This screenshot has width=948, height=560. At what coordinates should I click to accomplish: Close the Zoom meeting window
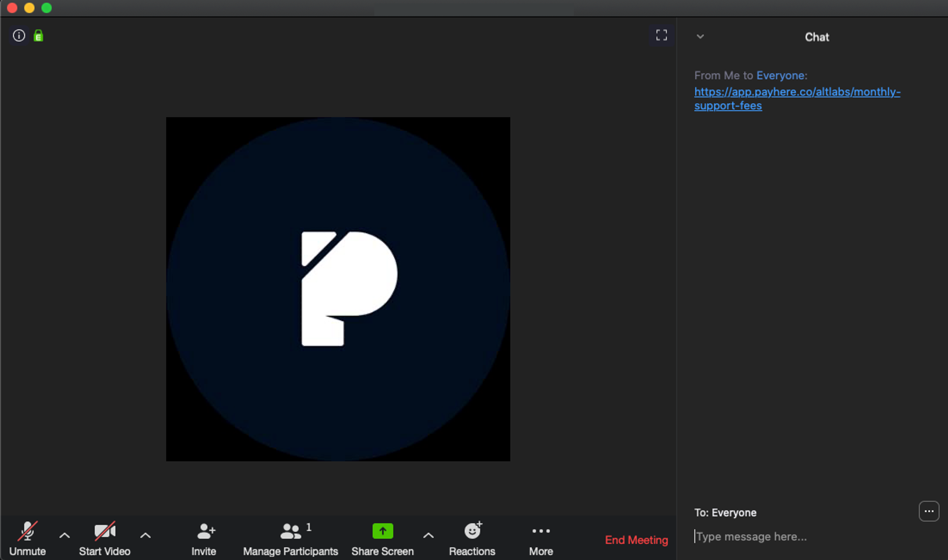pos(12,8)
